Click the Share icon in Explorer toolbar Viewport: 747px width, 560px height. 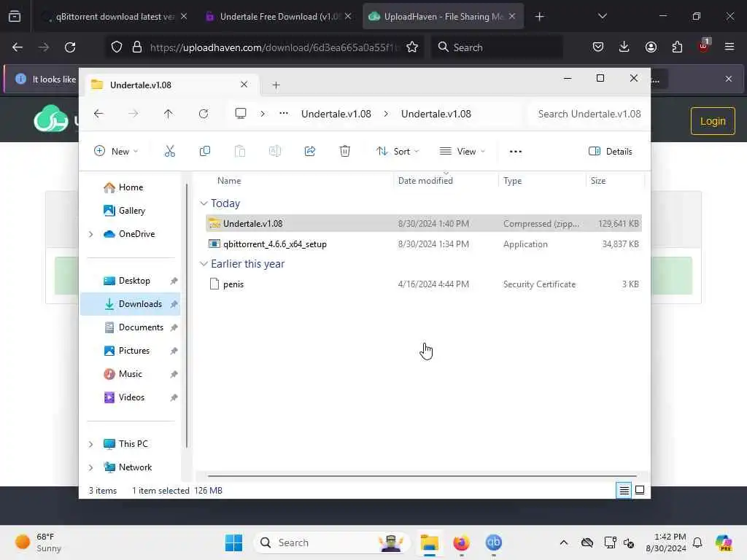click(x=309, y=152)
